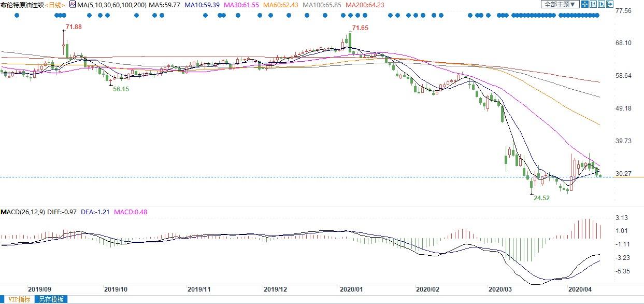
Task: Select the 日线 period selector
Action: (x=54, y=5)
